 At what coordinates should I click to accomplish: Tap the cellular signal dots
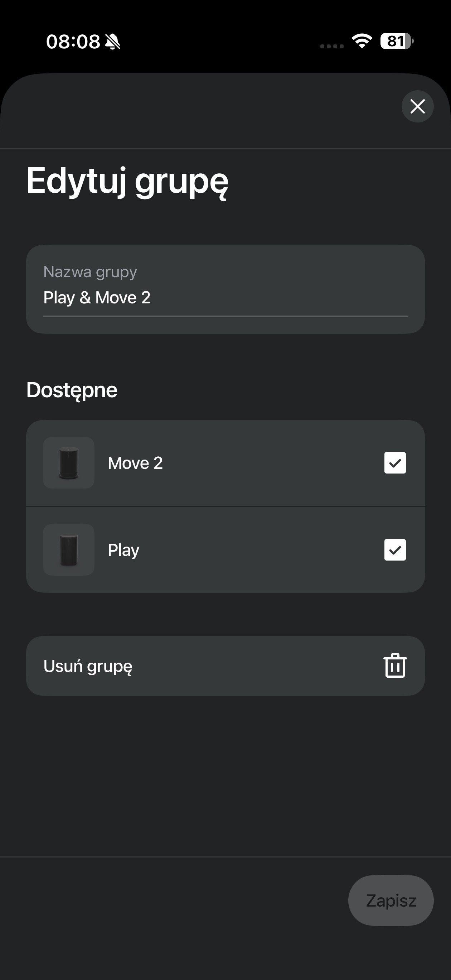pyautogui.click(x=331, y=47)
